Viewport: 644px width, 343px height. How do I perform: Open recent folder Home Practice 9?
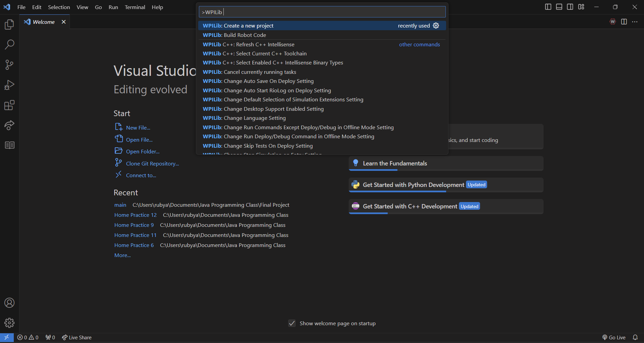tap(134, 225)
